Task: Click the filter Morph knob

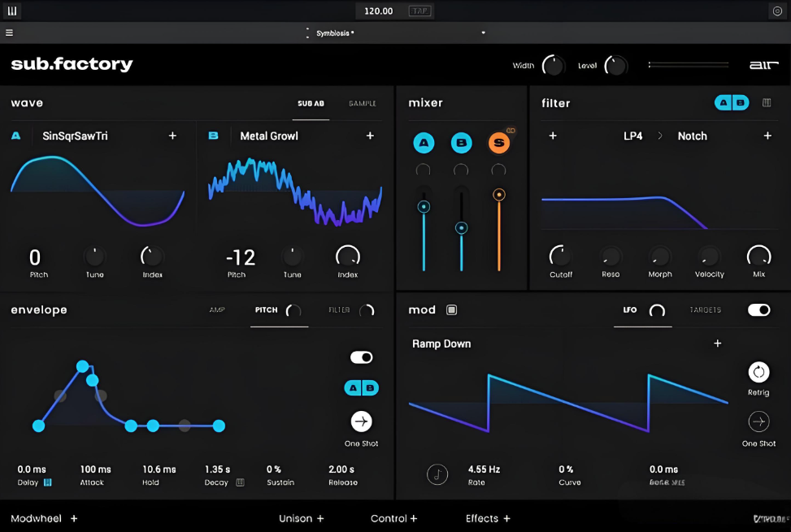Action: pos(660,257)
